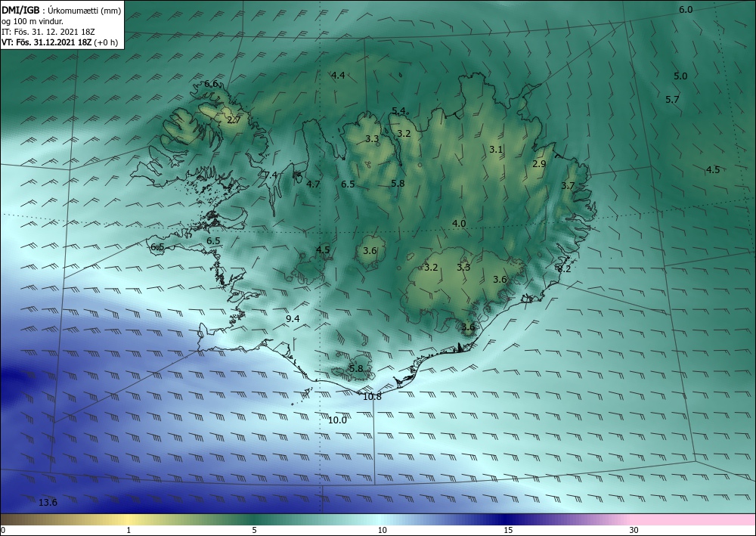Click the map value 8.2
Viewport: 756px width, 536px height.
(564, 269)
